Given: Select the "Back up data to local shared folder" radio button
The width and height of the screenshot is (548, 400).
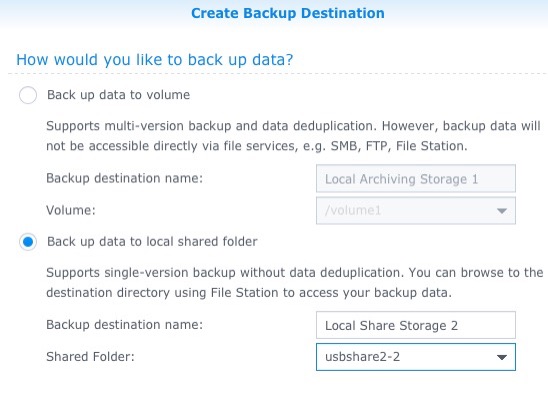Looking at the screenshot, I should pos(28,242).
